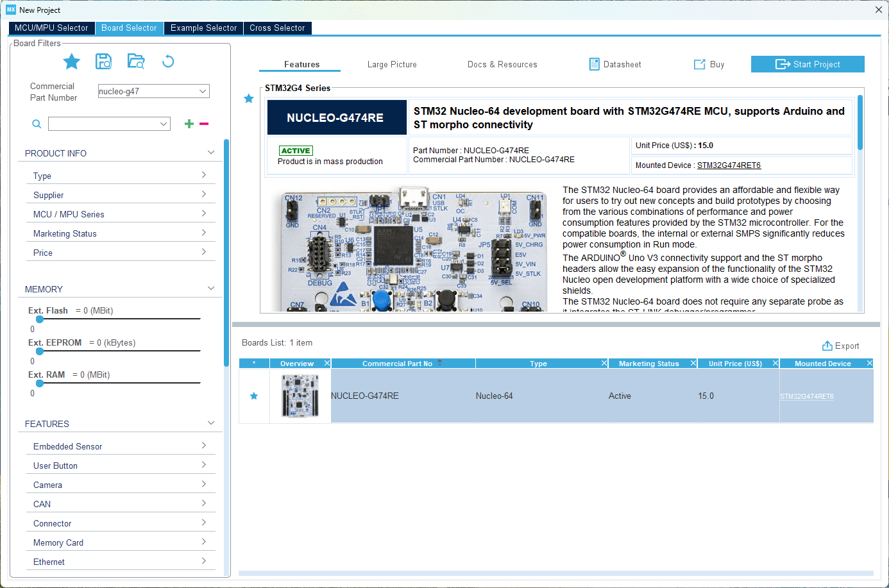Click the Start Project button
The image size is (889, 588).
point(808,65)
